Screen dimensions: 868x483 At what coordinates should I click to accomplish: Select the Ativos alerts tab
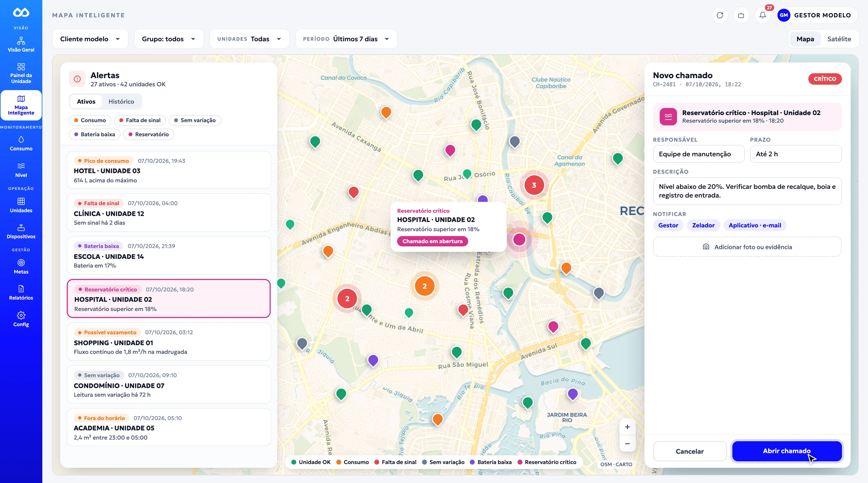pyautogui.click(x=86, y=101)
